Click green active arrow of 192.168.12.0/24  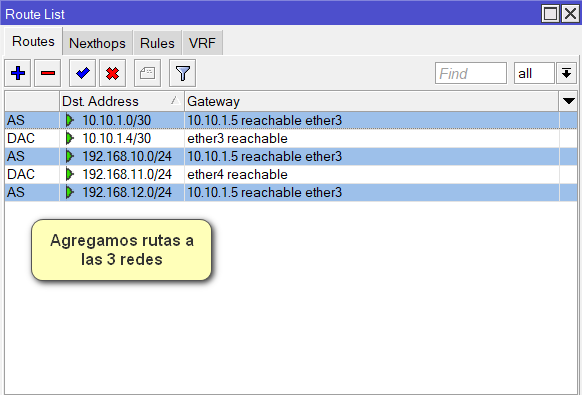[x=69, y=192]
